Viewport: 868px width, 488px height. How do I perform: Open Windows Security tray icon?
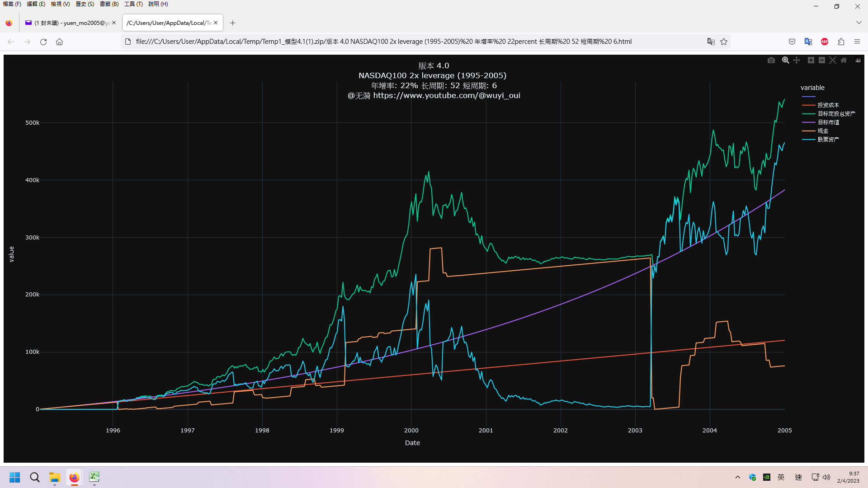(x=753, y=477)
